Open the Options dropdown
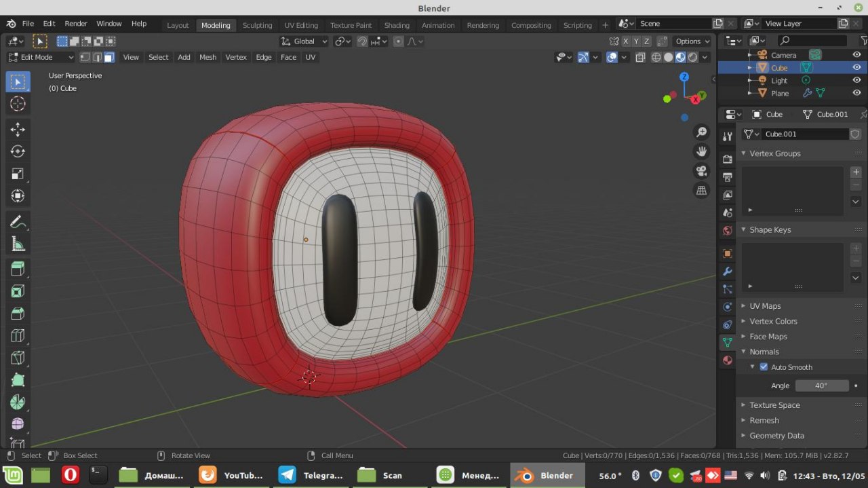Image resolution: width=868 pixels, height=488 pixels. 692,41
